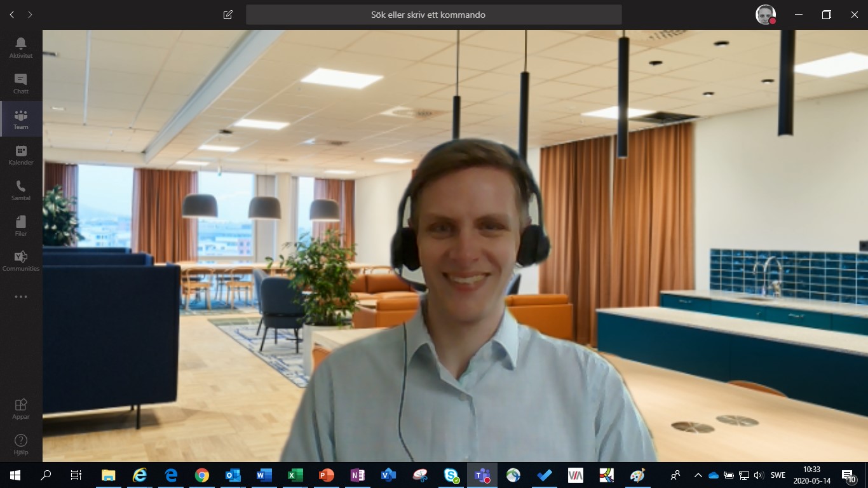Go back using the left arrow

coord(12,15)
